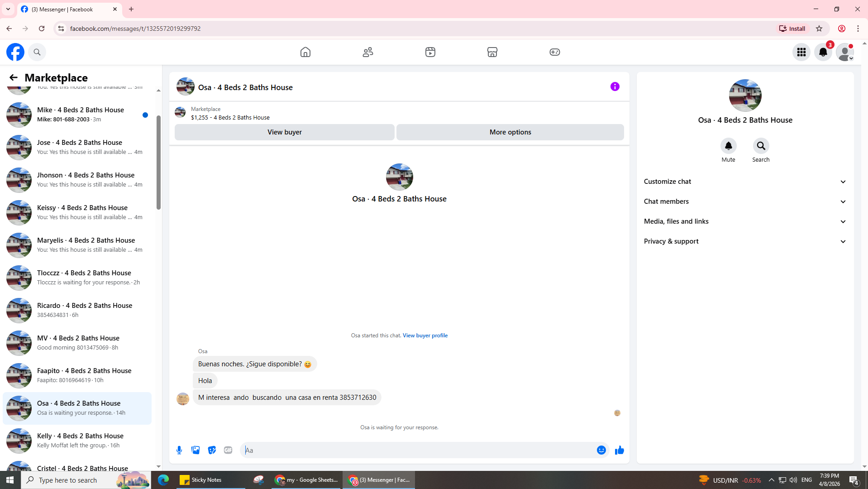Open the tab search dropdown arrow

(x=8, y=9)
